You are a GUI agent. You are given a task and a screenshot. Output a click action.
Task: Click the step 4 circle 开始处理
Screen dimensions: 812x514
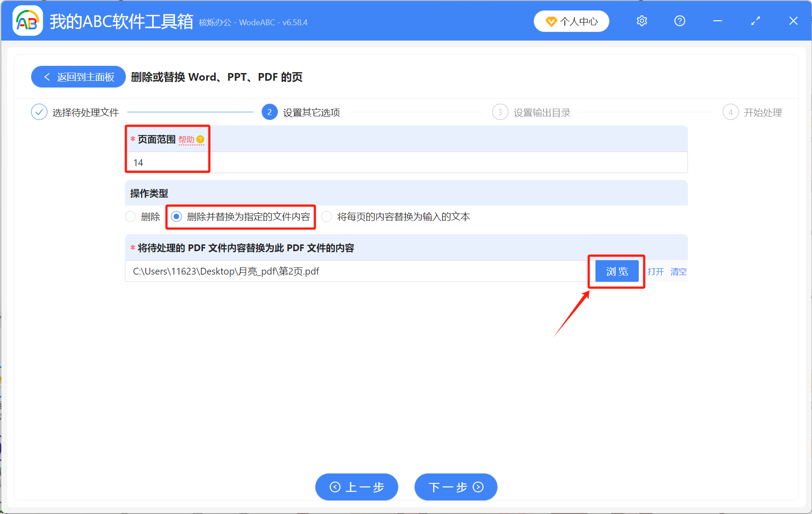point(731,112)
